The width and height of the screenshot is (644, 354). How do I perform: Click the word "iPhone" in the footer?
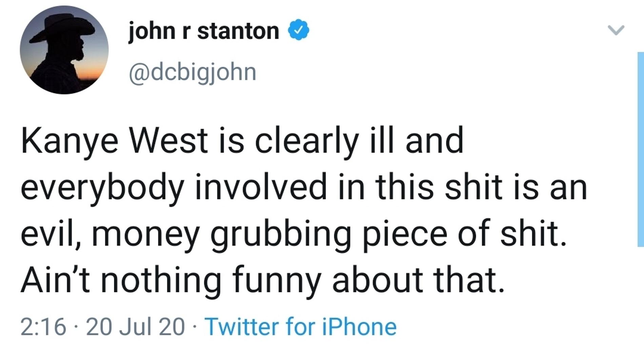point(359,327)
